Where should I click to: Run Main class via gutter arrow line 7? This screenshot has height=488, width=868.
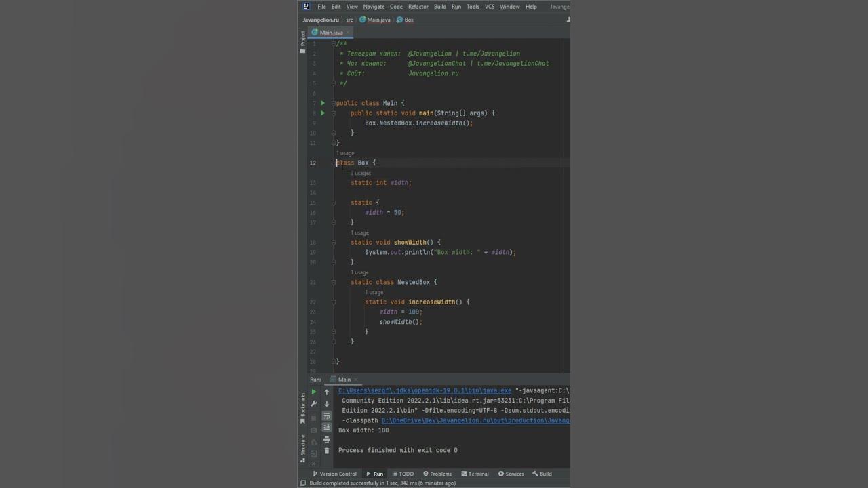pyautogui.click(x=322, y=103)
